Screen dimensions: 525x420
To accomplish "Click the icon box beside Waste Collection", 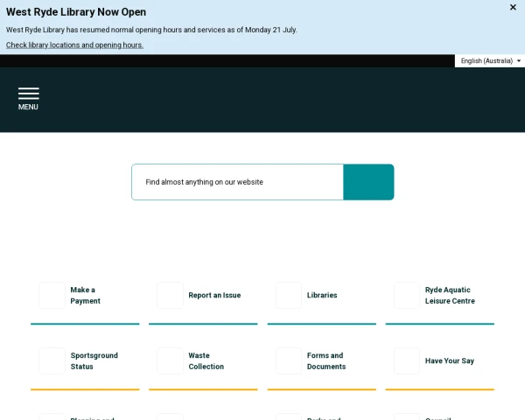I will pyautogui.click(x=170, y=360).
